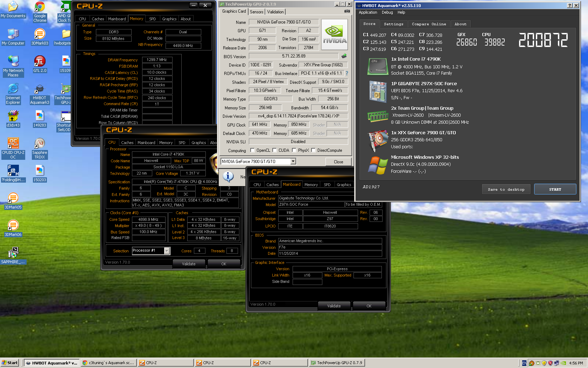Switch to Validation tab in GPU-Z

[275, 12]
